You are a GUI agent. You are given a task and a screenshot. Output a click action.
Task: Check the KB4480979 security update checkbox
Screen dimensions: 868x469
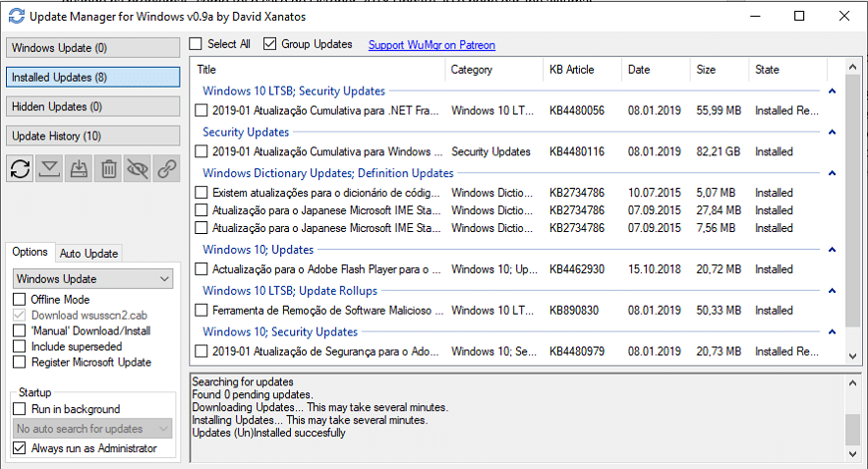click(x=202, y=352)
